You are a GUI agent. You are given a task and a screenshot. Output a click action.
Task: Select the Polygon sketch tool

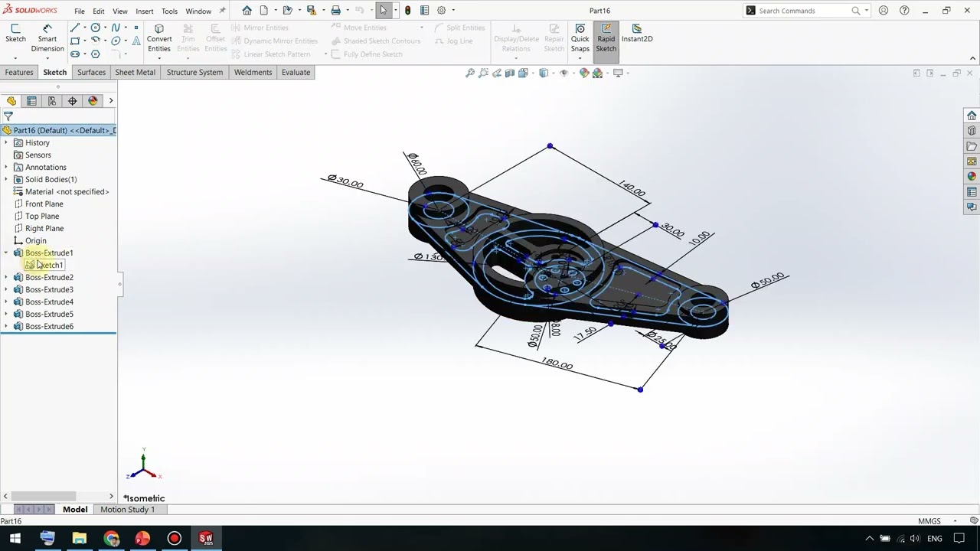click(96, 54)
